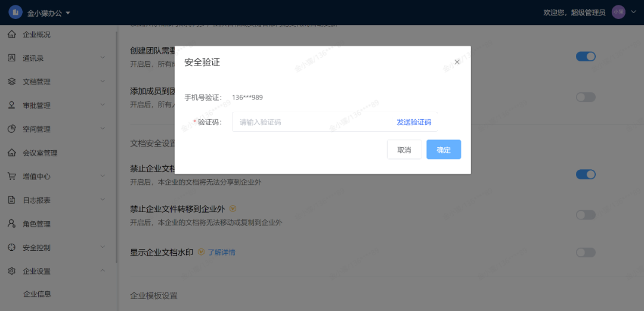
Task: Expand the account menu chevron beside avatar
Action: [x=633, y=12]
